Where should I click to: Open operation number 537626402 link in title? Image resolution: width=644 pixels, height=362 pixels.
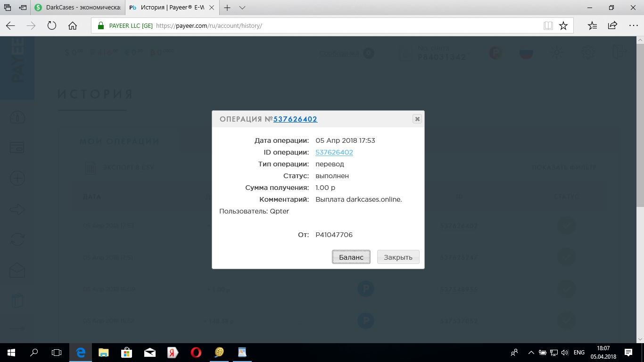pyautogui.click(x=295, y=119)
